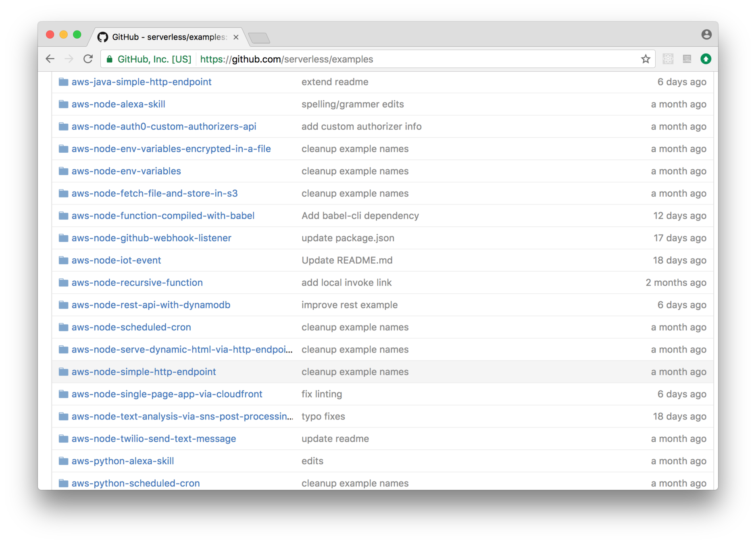Click folder icon for aws-node-env-variables-encrypted-in-a-file
The image size is (756, 544).
click(63, 149)
